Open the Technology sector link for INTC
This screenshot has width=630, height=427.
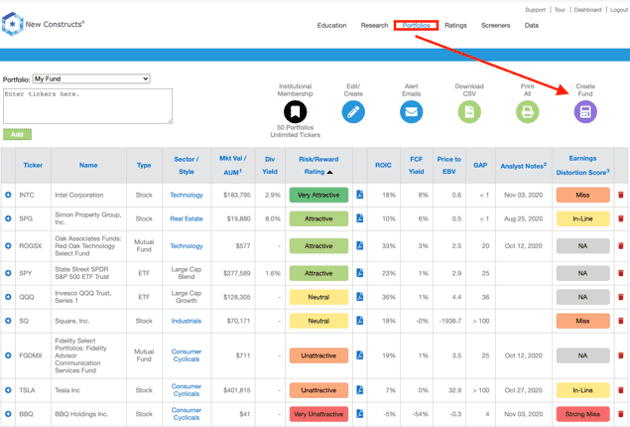[186, 195]
